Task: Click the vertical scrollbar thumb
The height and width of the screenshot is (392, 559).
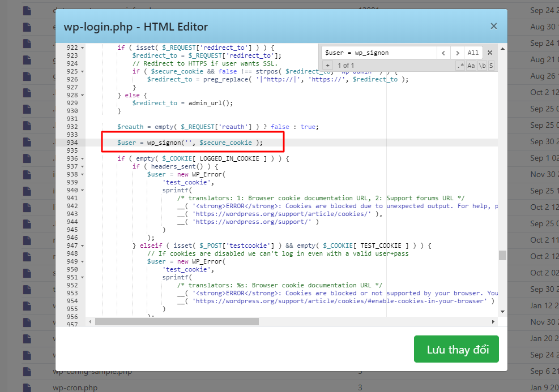Action: [x=502, y=255]
